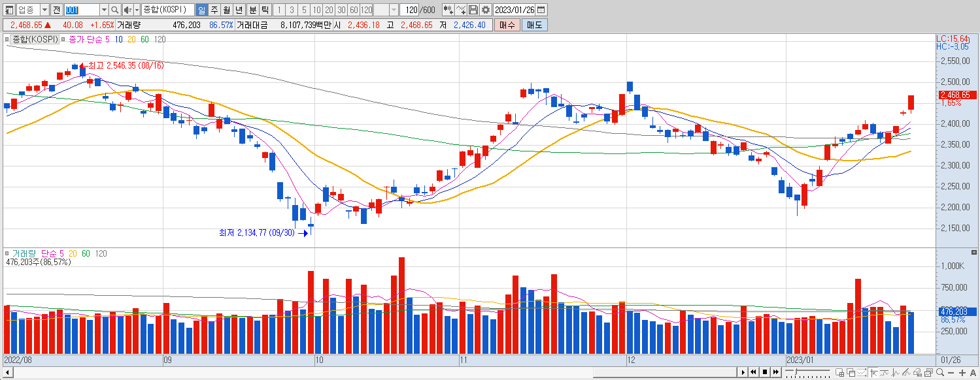Select the 일 daily period button

(x=201, y=10)
